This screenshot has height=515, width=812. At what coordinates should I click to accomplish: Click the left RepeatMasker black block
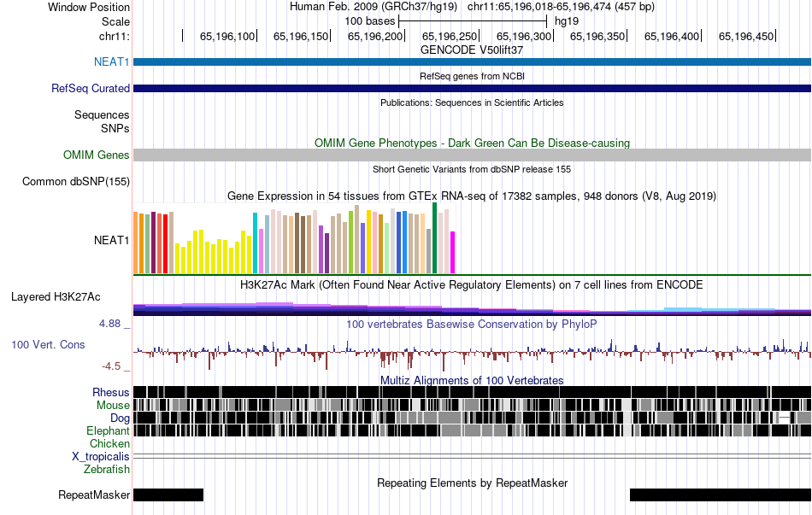[x=168, y=495]
